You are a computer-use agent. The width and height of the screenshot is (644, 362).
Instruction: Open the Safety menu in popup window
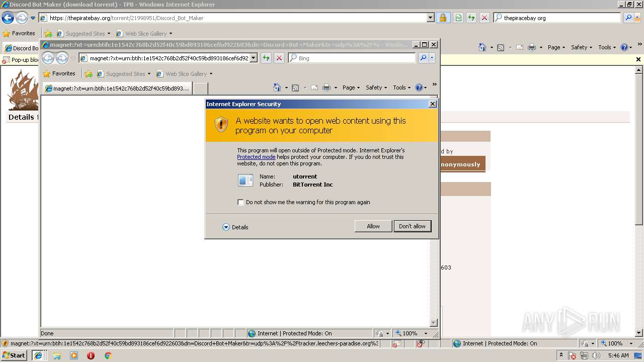(x=376, y=87)
